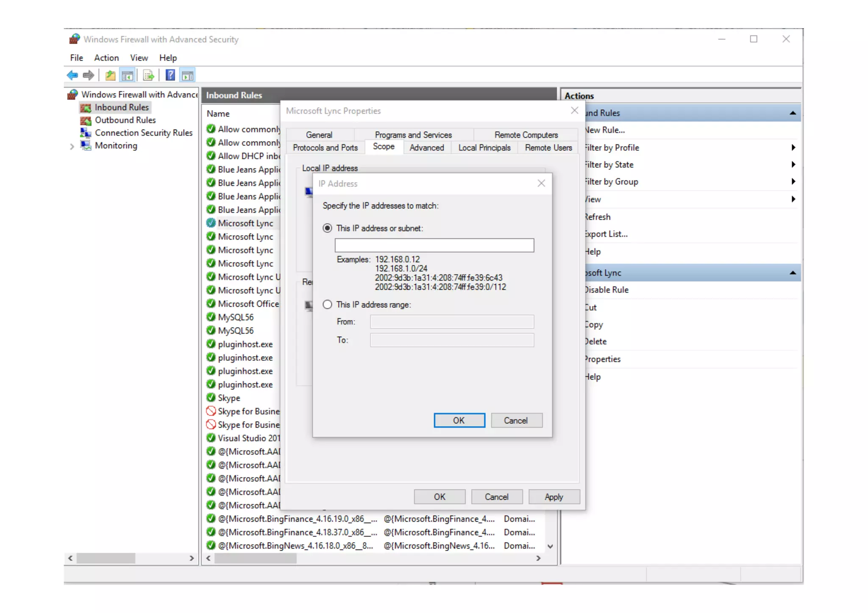Click the blue Back arrow toolbar icon
868x613 pixels.
point(72,75)
